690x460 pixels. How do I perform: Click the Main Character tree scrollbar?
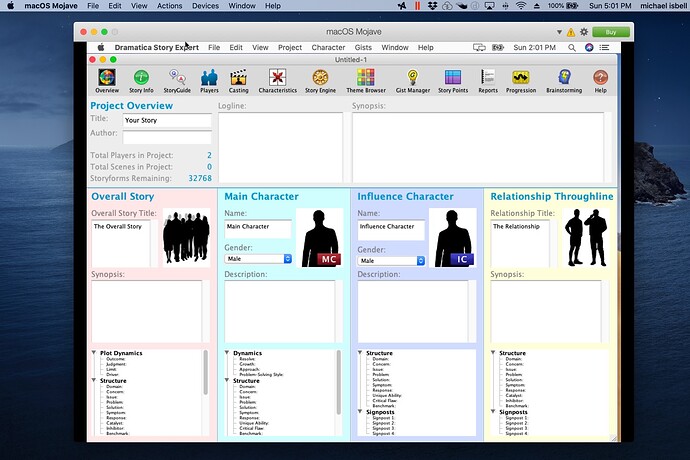coord(338,382)
